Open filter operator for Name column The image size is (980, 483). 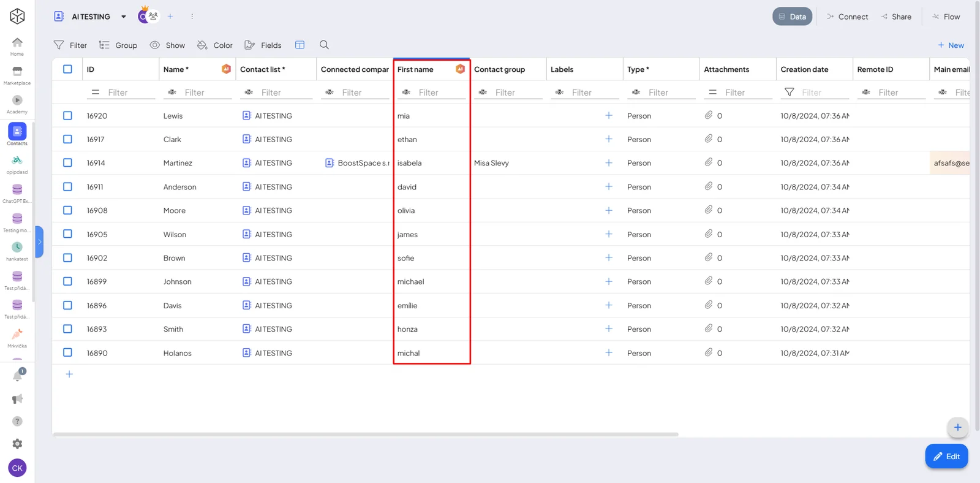(172, 92)
